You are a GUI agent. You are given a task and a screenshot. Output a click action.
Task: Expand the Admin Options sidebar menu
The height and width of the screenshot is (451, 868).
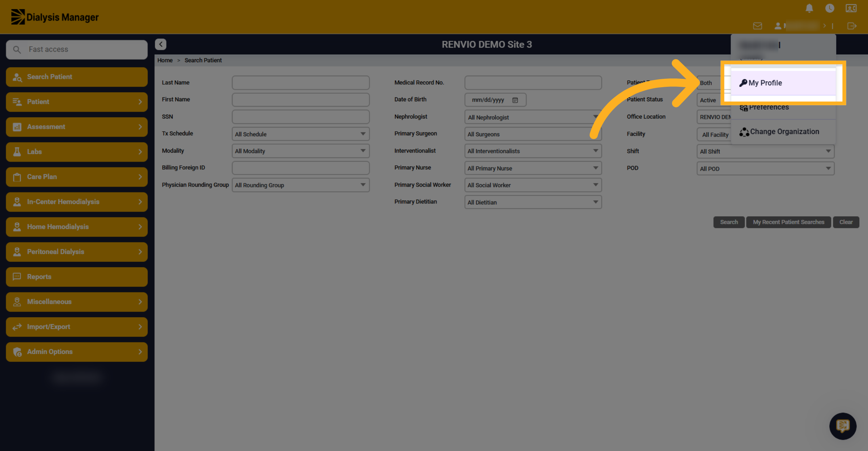coord(77,352)
